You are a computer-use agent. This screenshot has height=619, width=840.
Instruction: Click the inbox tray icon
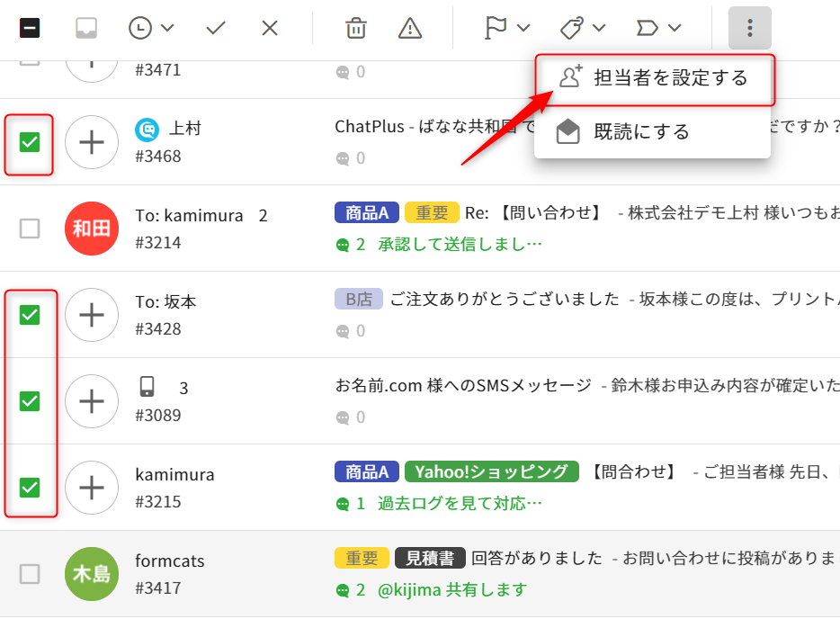86,28
